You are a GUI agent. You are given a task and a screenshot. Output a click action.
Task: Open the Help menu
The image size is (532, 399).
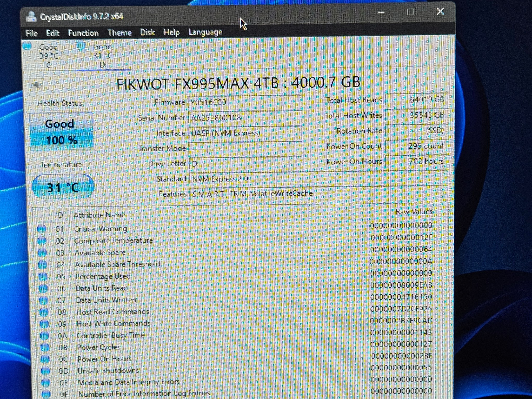point(171,32)
